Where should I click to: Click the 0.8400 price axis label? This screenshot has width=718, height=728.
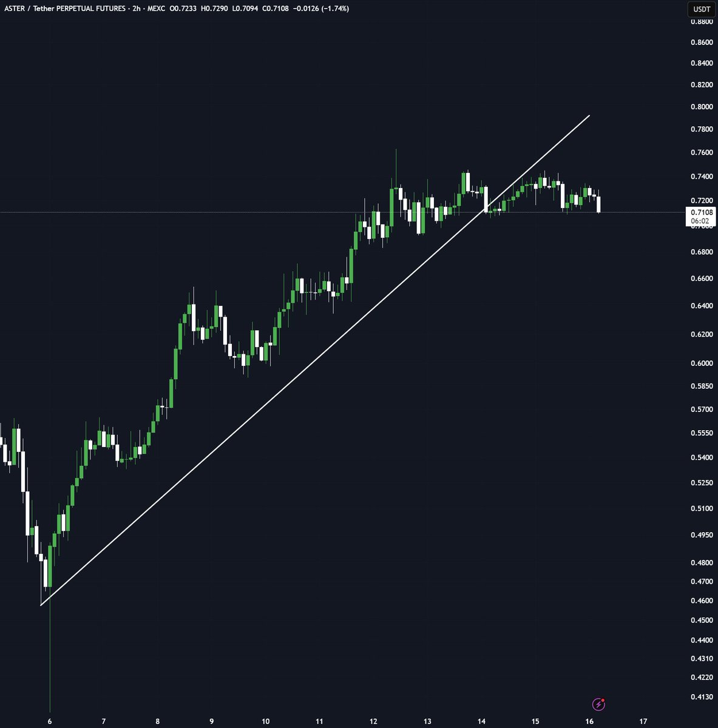point(702,64)
